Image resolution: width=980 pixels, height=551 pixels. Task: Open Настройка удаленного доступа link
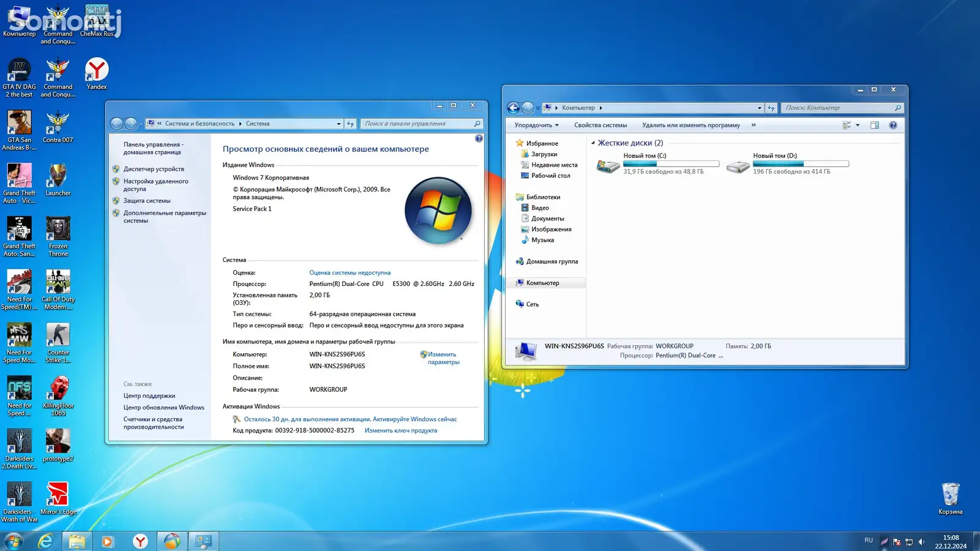point(156,185)
